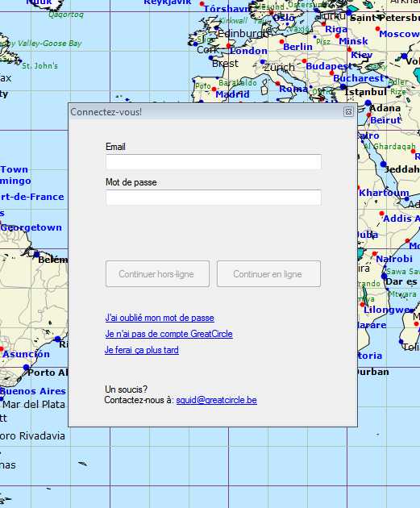Select the Nairobi red marker
This screenshot has width=420, height=508.
[x=375, y=254]
